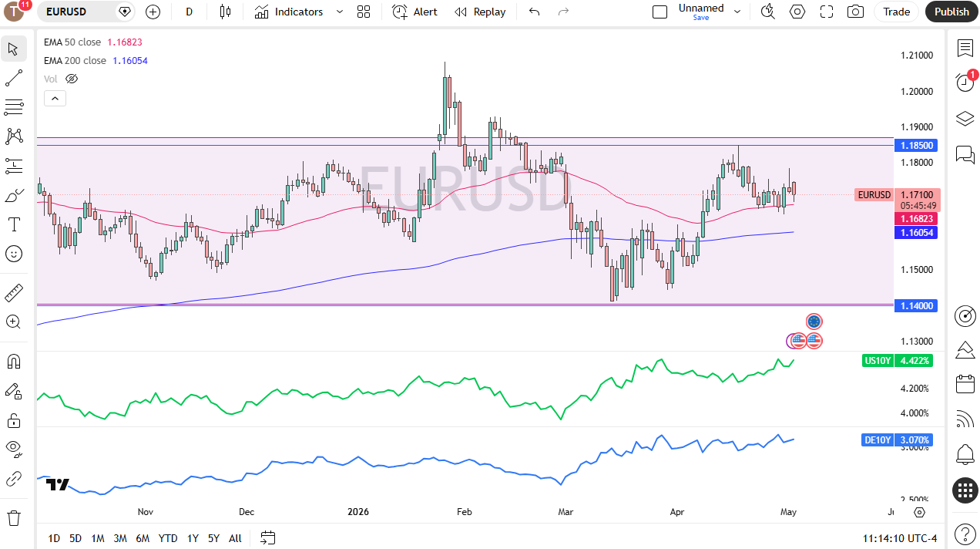Select the cursor arrow tool
980x549 pixels.
click(x=14, y=49)
